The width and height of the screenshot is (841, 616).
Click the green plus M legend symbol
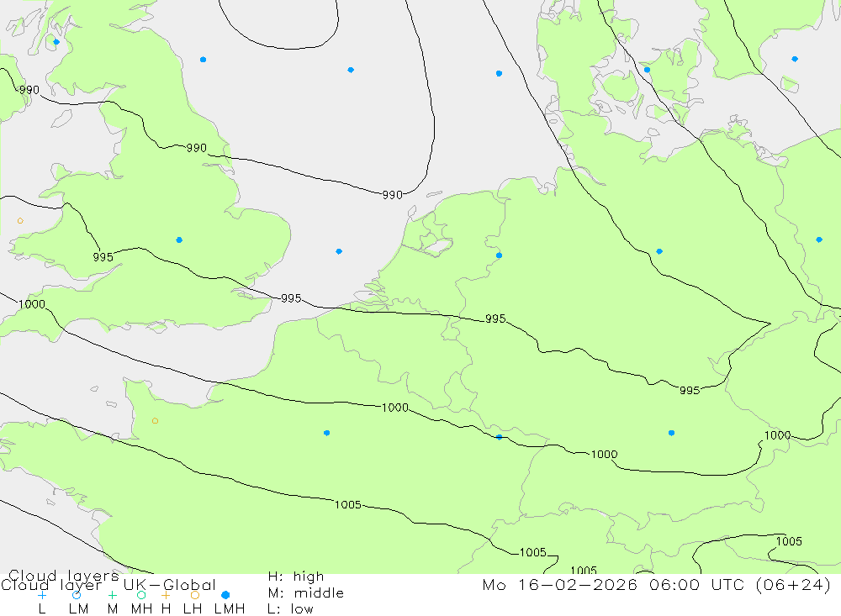point(112,595)
